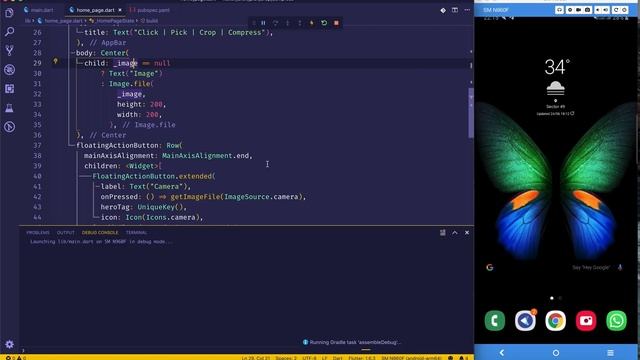This screenshot has width=640, height=360.
Task: Select the Debug Console panel tab
Action: pyautogui.click(x=100, y=233)
